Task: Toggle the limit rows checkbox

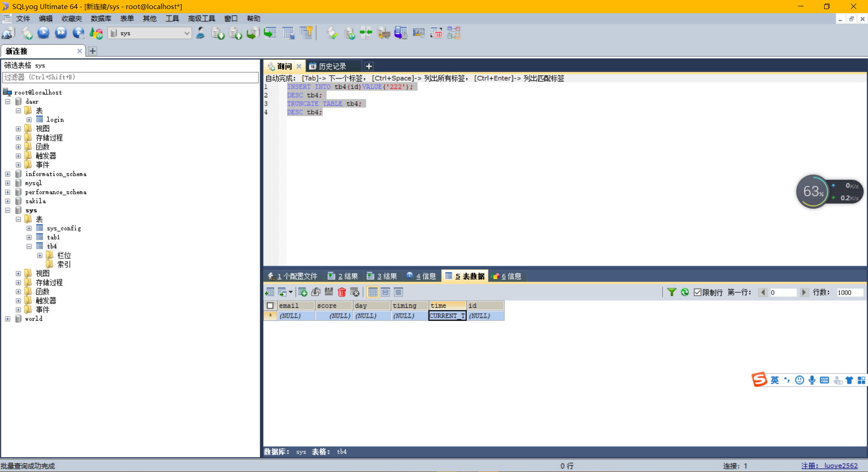Action: coord(698,292)
